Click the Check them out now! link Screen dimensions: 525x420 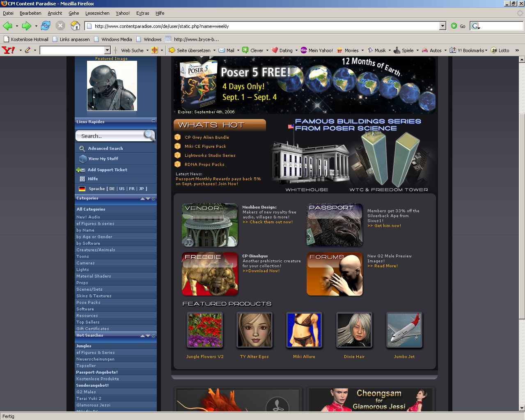point(268,222)
